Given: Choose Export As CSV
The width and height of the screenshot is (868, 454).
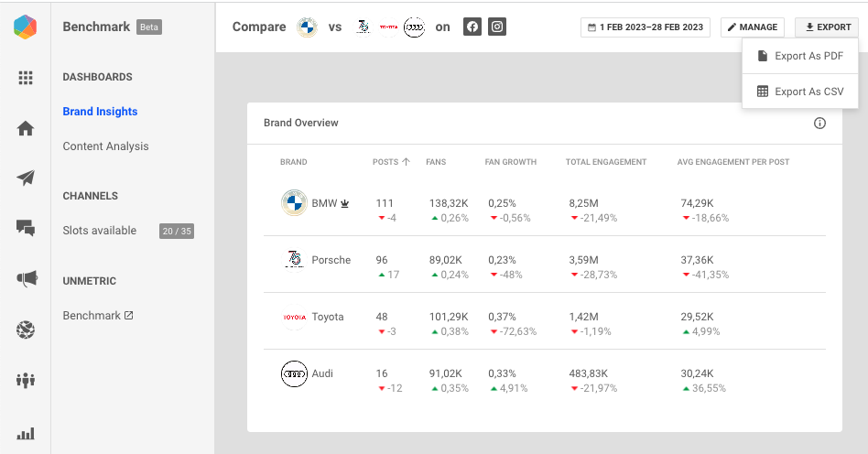Looking at the screenshot, I should [800, 92].
